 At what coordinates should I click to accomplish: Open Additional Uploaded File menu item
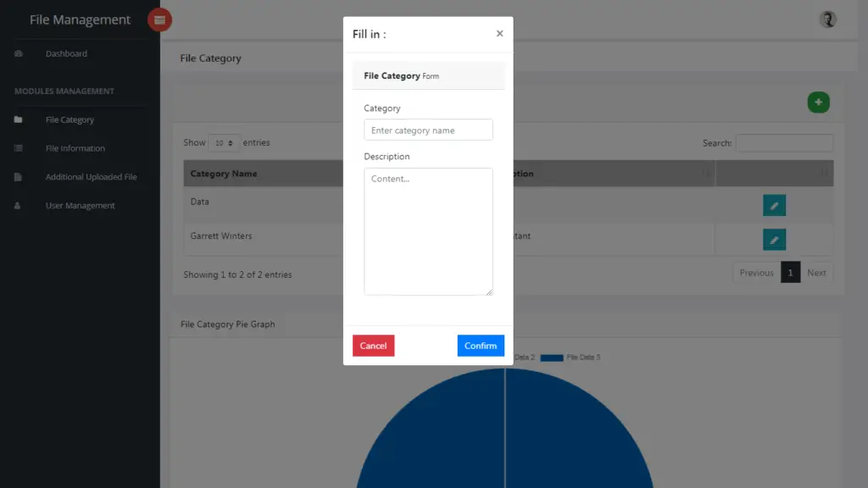point(91,177)
